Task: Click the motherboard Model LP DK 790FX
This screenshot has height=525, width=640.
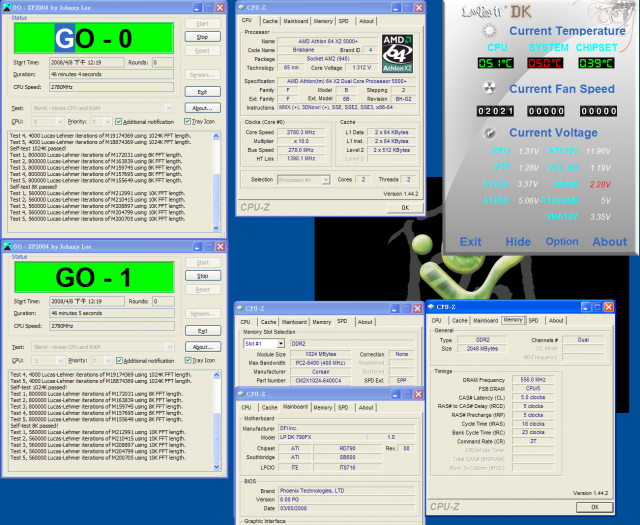Action: pyautogui.click(x=322, y=437)
